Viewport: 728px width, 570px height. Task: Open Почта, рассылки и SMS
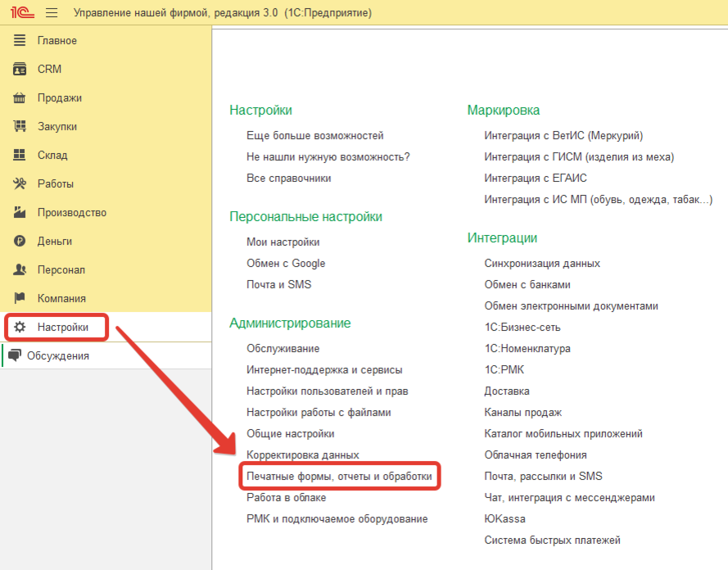click(543, 477)
